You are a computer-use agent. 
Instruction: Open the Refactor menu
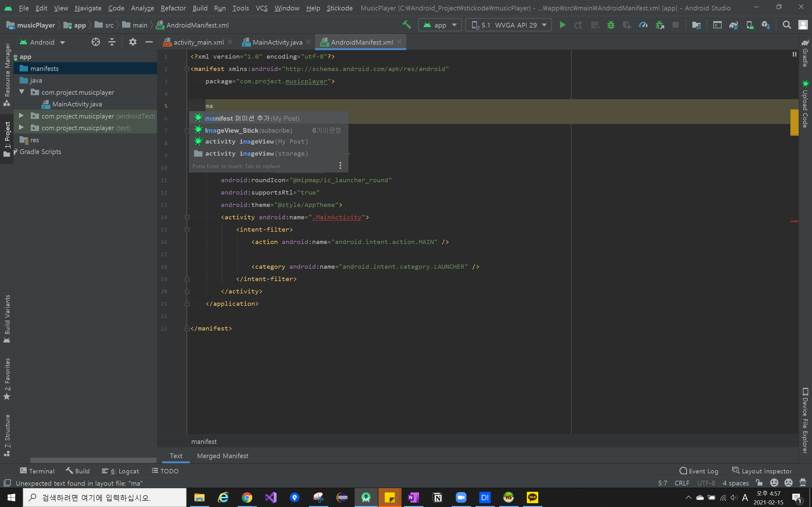point(173,8)
